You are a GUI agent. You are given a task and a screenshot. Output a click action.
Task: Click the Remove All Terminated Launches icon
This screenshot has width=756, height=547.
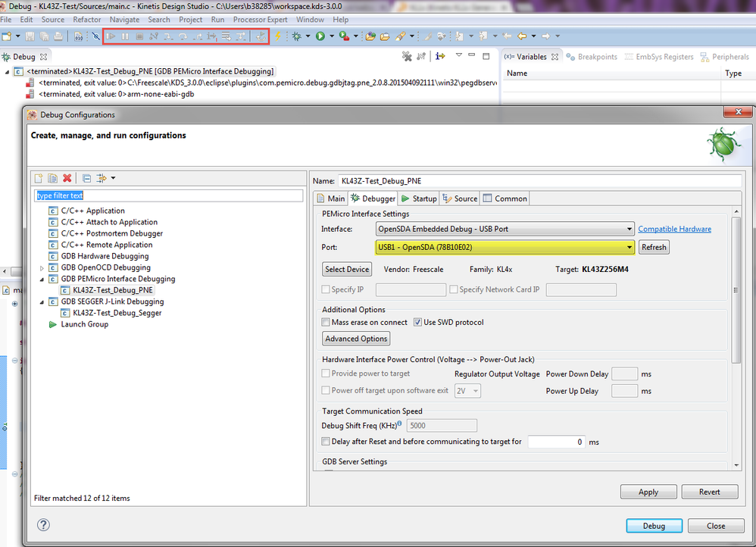[407, 56]
